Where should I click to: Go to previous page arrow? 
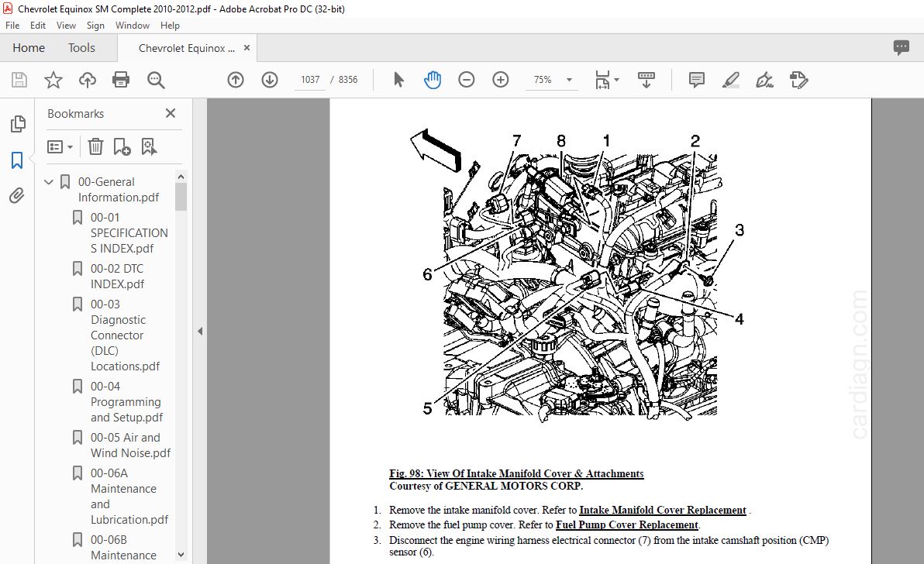[x=236, y=80]
